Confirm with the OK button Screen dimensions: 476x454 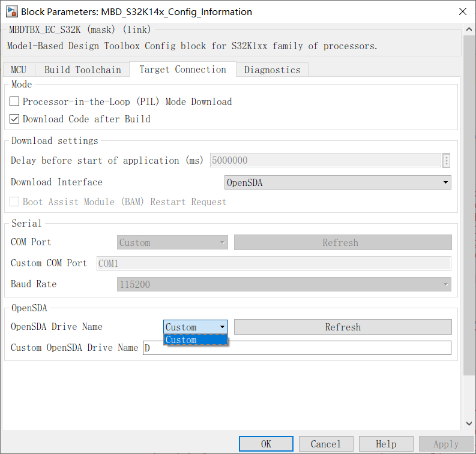(x=266, y=444)
